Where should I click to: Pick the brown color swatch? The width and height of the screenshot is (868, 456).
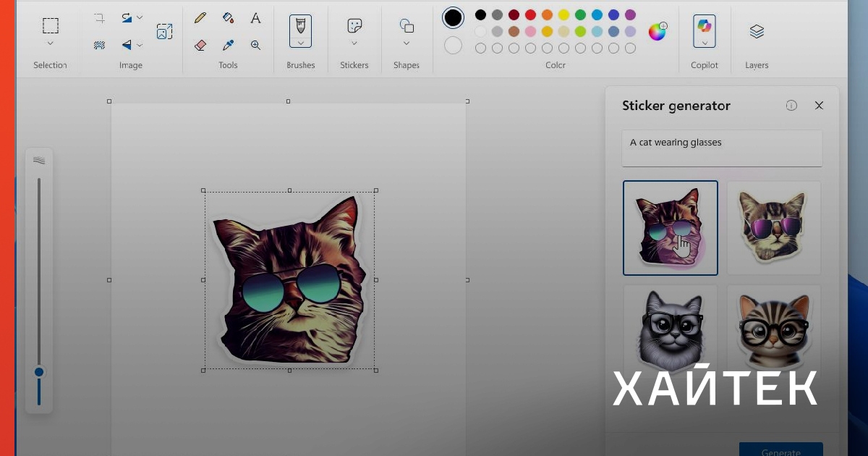(x=514, y=31)
